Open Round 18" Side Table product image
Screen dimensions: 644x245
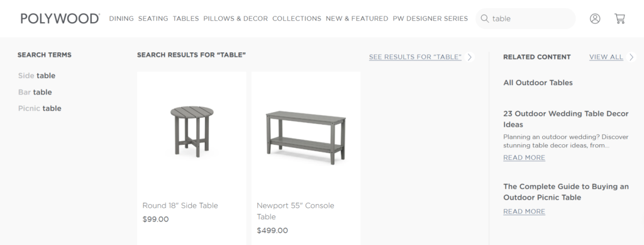[192, 131]
